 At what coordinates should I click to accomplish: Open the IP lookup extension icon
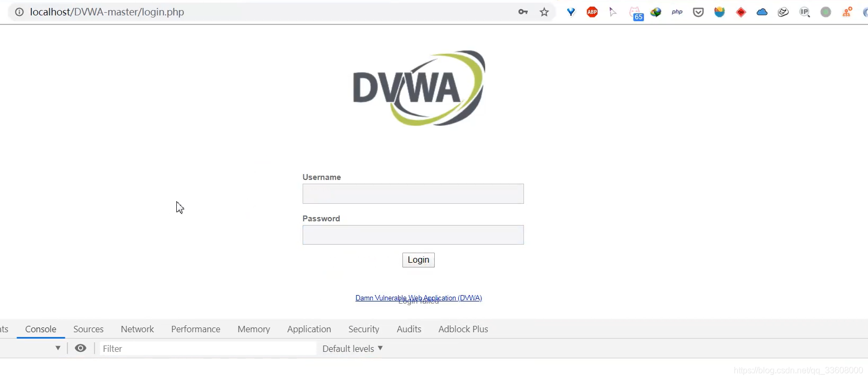(x=805, y=12)
